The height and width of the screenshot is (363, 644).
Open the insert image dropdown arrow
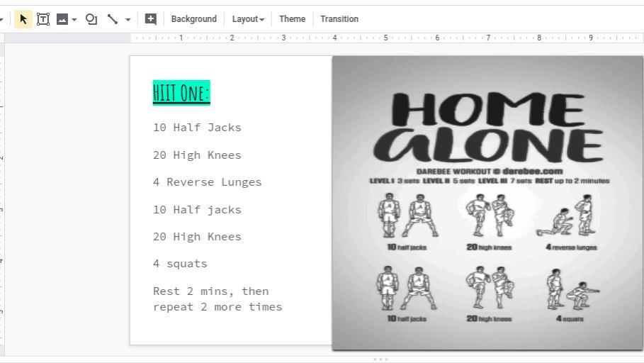tap(74, 19)
